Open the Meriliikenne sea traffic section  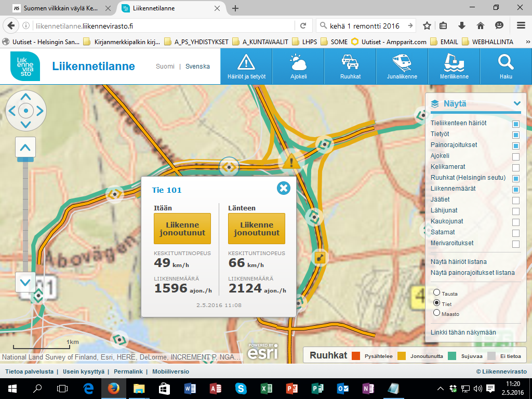(x=454, y=66)
